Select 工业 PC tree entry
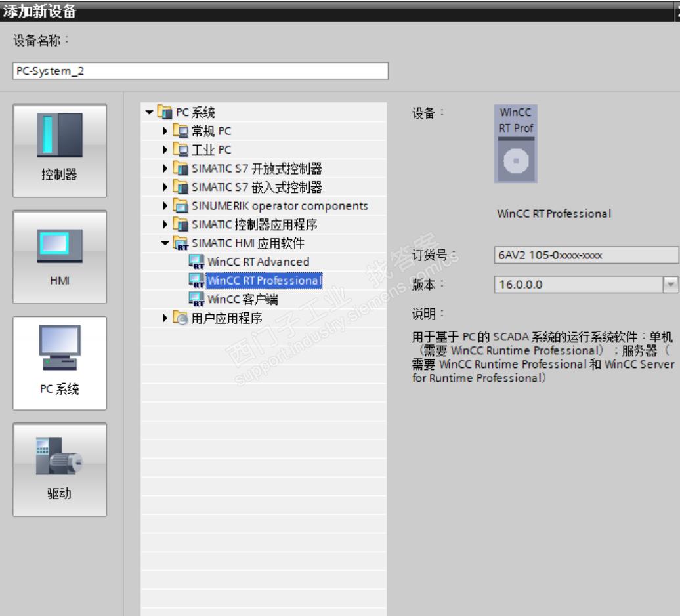Screen dimensions: 680x616 click(x=211, y=150)
